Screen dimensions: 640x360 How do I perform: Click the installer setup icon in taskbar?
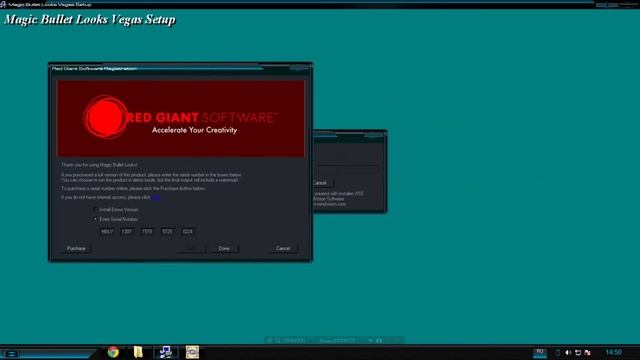(165, 352)
